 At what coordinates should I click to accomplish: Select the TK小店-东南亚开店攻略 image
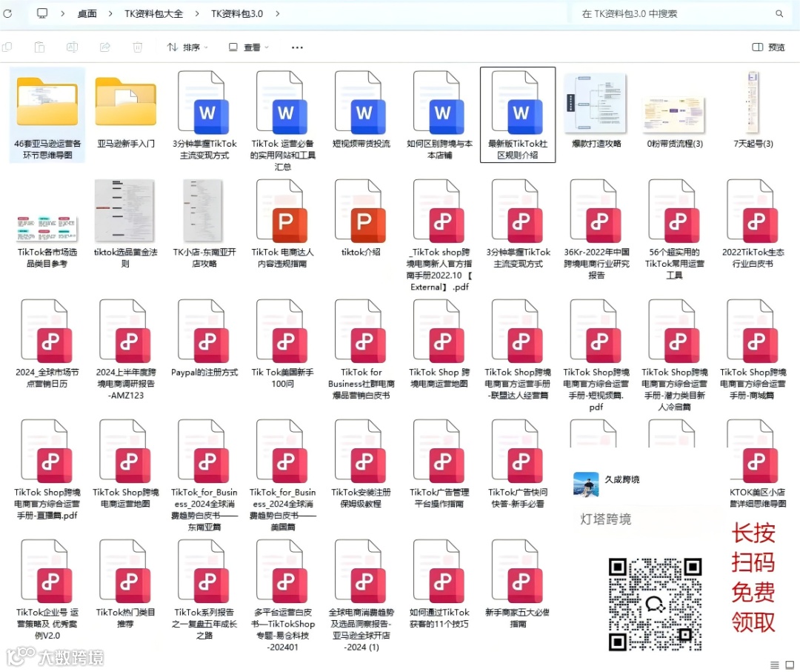click(x=204, y=210)
